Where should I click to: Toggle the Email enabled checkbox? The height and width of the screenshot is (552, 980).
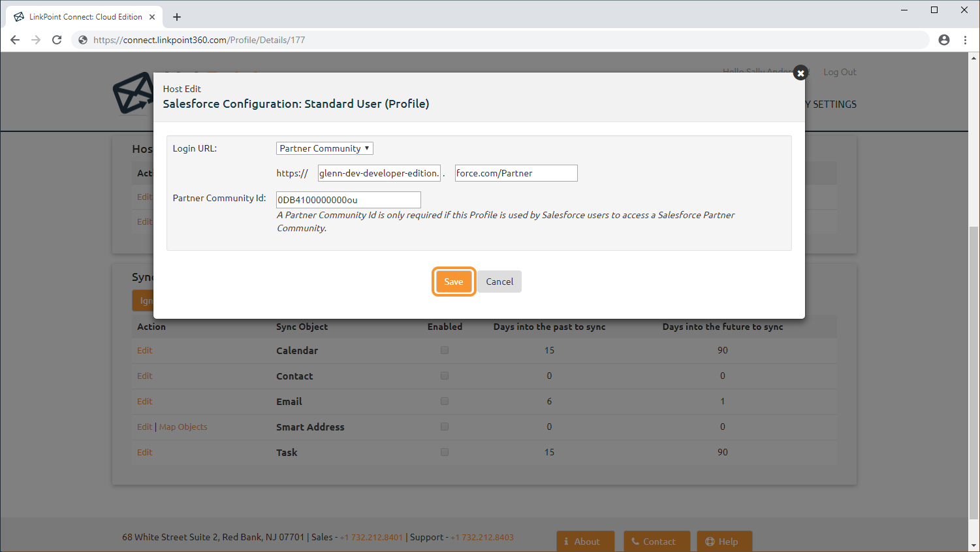[445, 401]
